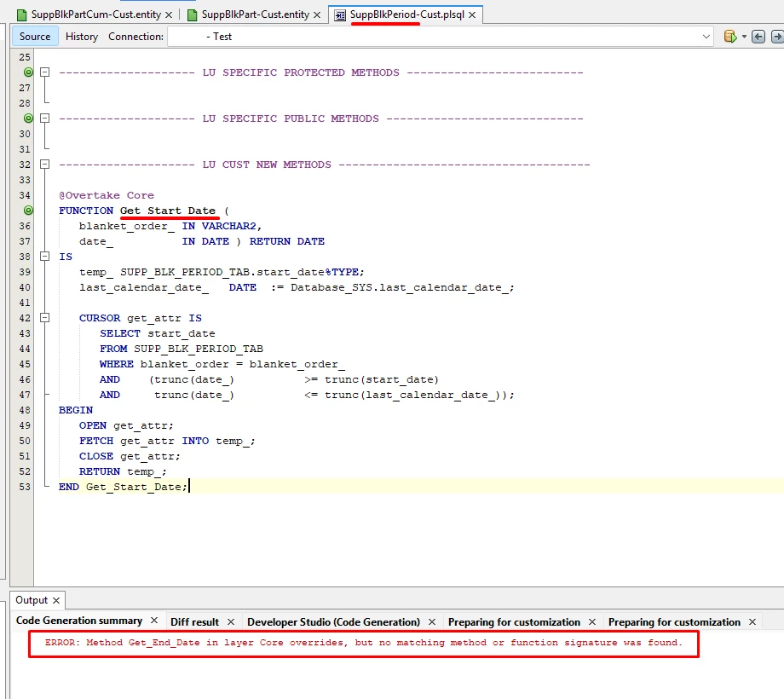784x699 pixels.
Task: Collapse the LU CUST NEW METHODS fold
Action: point(45,165)
